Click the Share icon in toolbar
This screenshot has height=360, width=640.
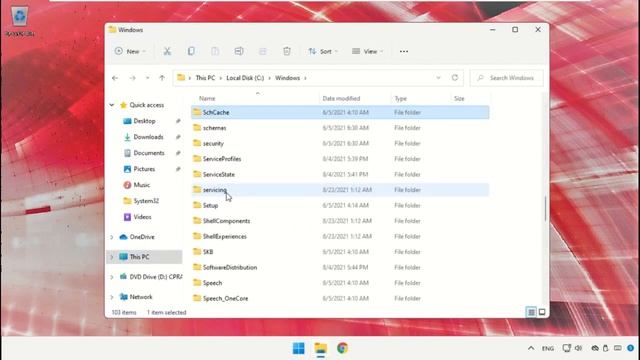click(262, 51)
